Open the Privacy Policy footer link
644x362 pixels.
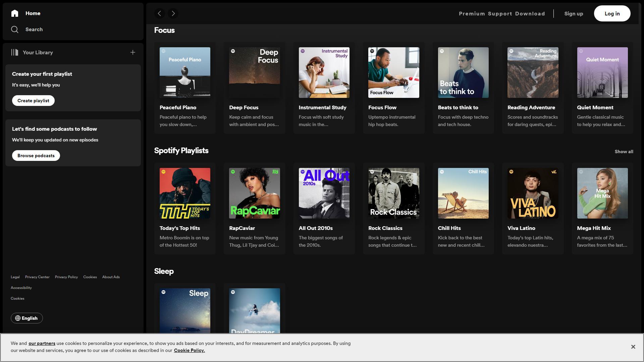[66, 277]
